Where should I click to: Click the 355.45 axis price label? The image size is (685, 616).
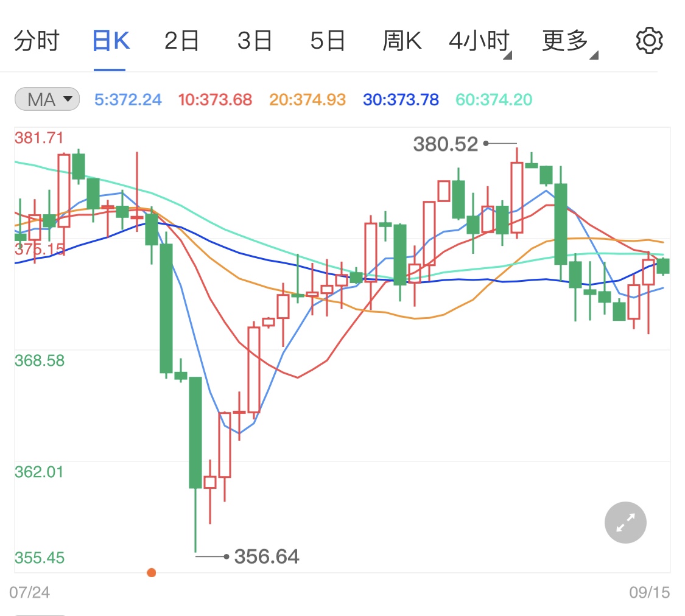click(40, 558)
